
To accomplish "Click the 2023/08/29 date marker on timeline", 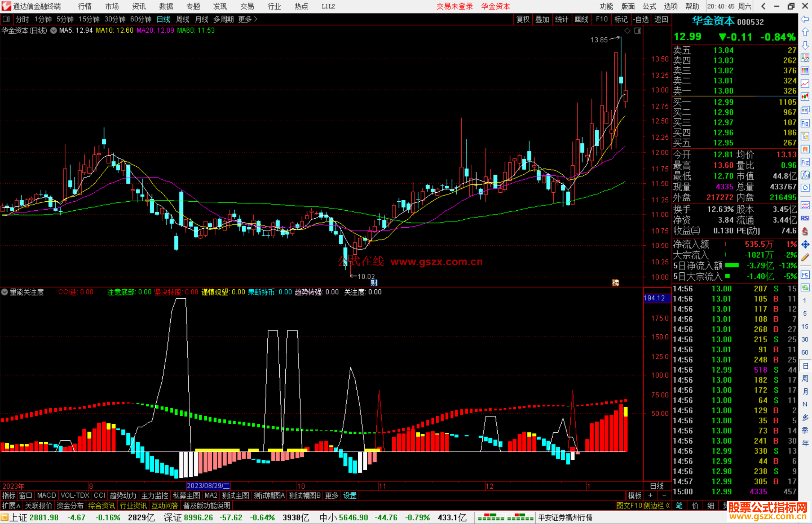I will [208, 486].
